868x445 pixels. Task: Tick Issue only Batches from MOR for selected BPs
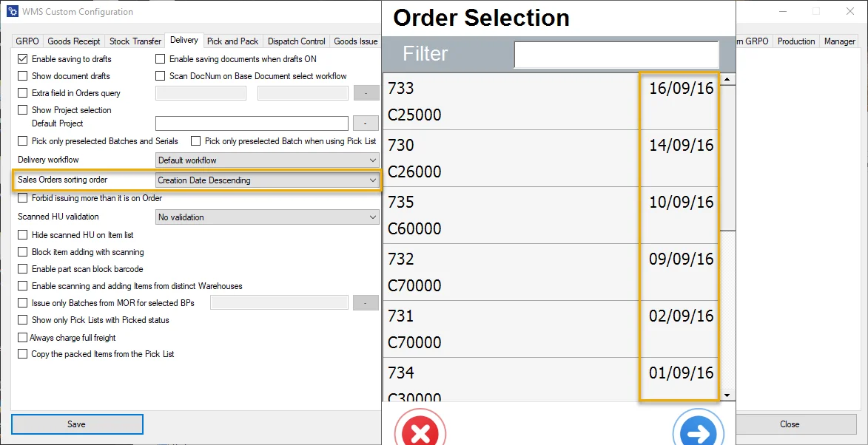[x=23, y=303]
